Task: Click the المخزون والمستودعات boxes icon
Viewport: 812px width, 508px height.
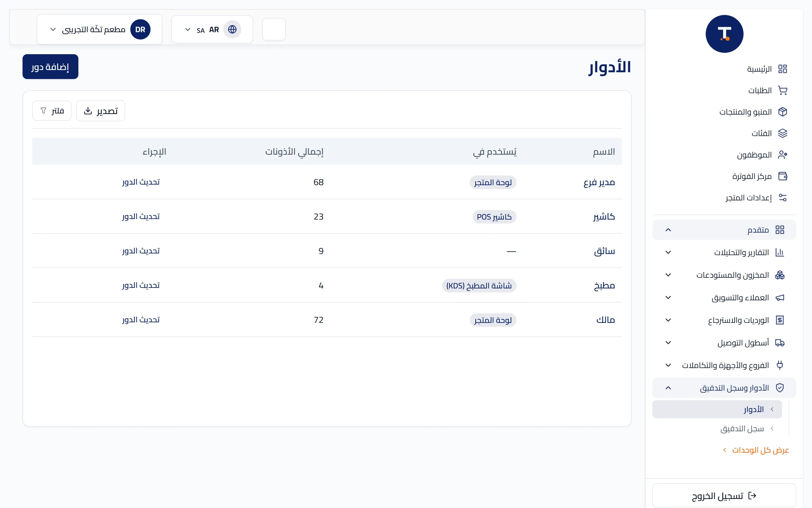Action: click(x=780, y=275)
